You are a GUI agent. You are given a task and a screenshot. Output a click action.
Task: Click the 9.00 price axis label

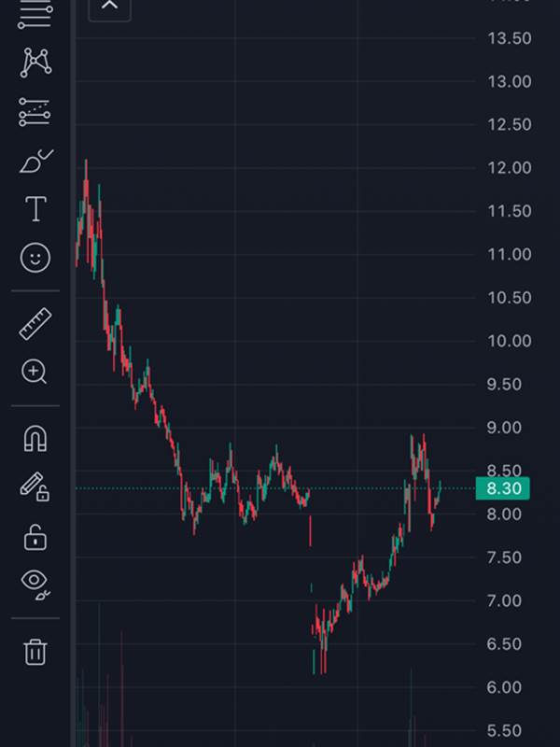[x=504, y=428]
